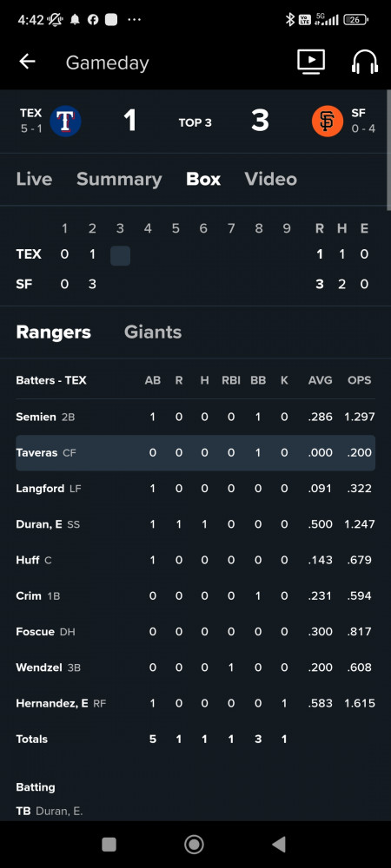Tap the back arrow in the header
The image size is (391, 868).
27,62
